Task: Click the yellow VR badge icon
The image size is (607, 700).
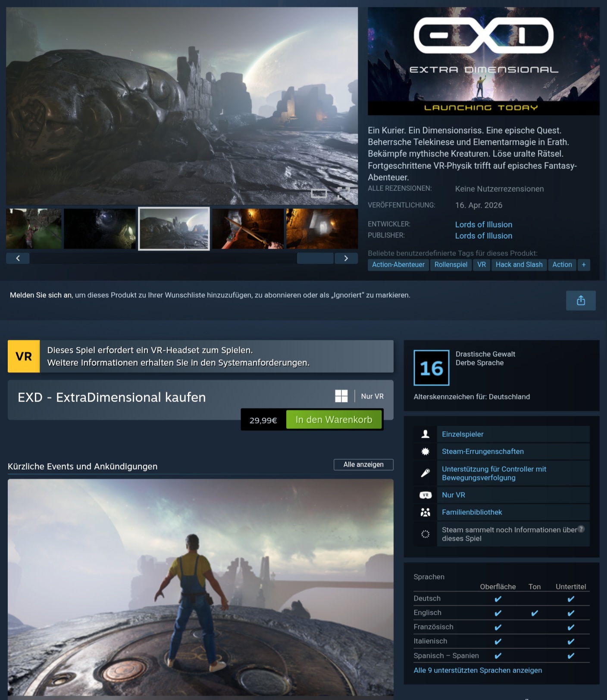Action: [24, 356]
